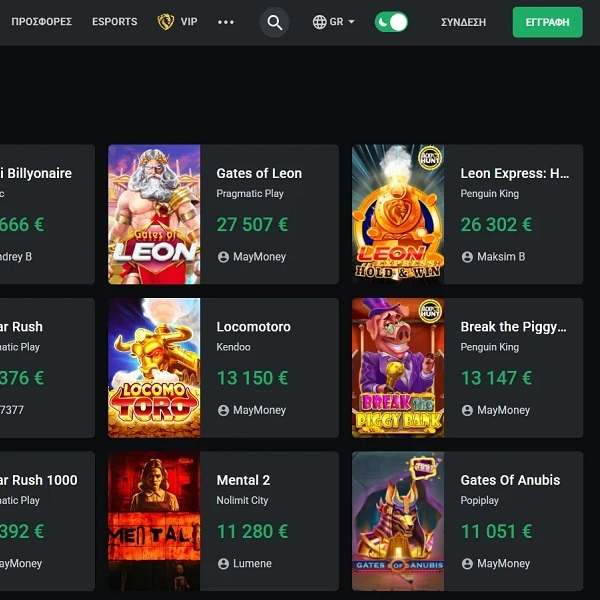
Task: Open the ΠΡΟΣΦΟΡΕΣ menu item
Action: click(x=41, y=22)
